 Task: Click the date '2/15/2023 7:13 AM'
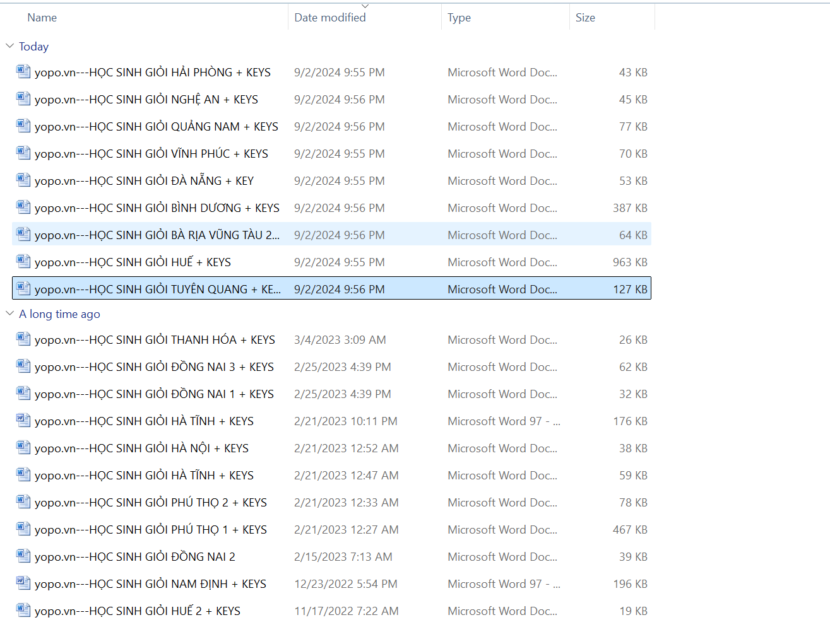tap(343, 557)
